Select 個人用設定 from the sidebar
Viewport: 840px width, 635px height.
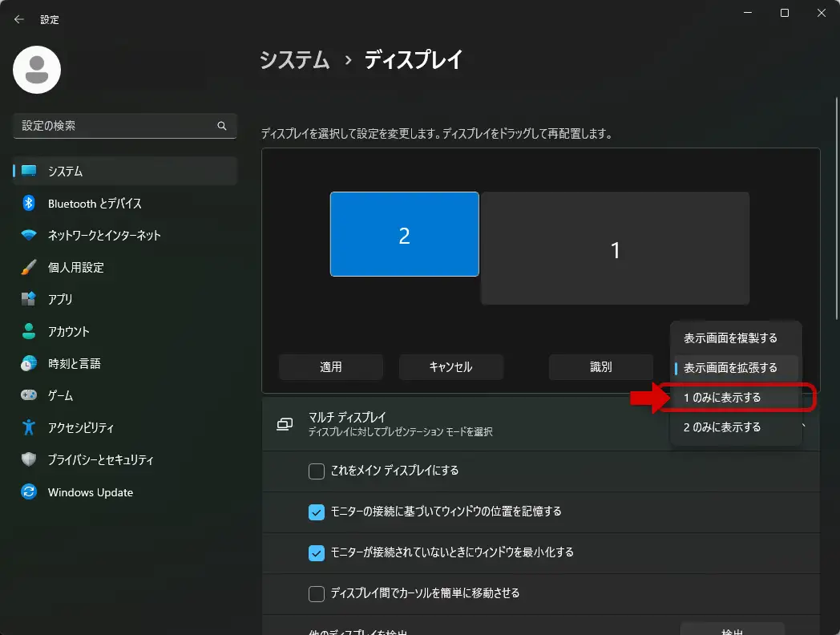(76, 268)
